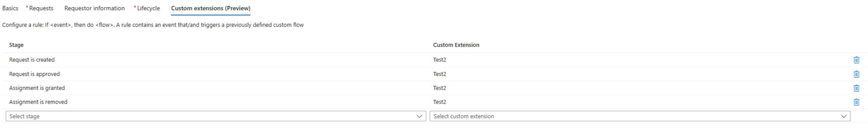868x132 pixels.
Task: Click the Custom Extension column header
Action: pos(456,45)
